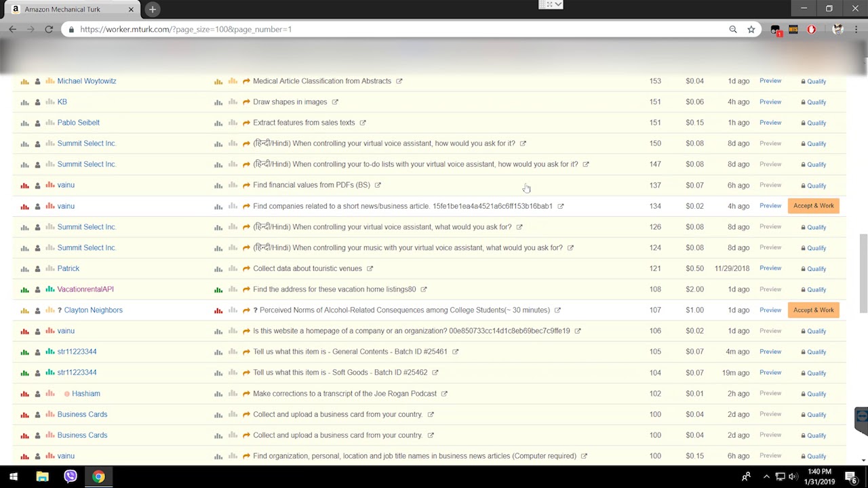Preview Collect data about touristic venues
Viewport: 868px width, 488px height.
click(x=770, y=268)
